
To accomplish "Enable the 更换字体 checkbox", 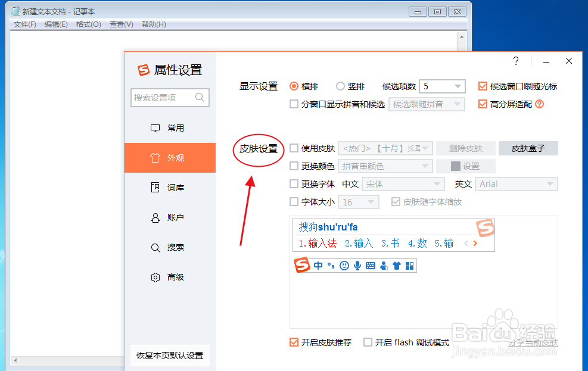I will [x=294, y=184].
